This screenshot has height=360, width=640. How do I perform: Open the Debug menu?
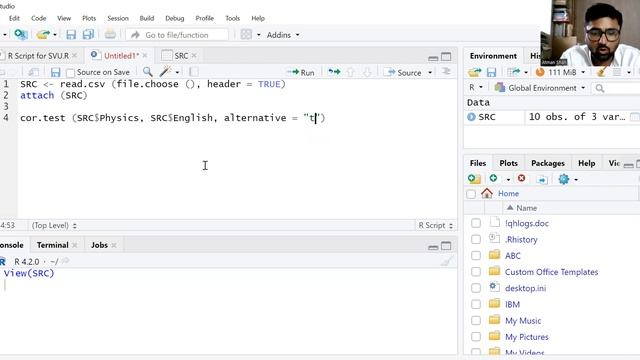click(174, 18)
